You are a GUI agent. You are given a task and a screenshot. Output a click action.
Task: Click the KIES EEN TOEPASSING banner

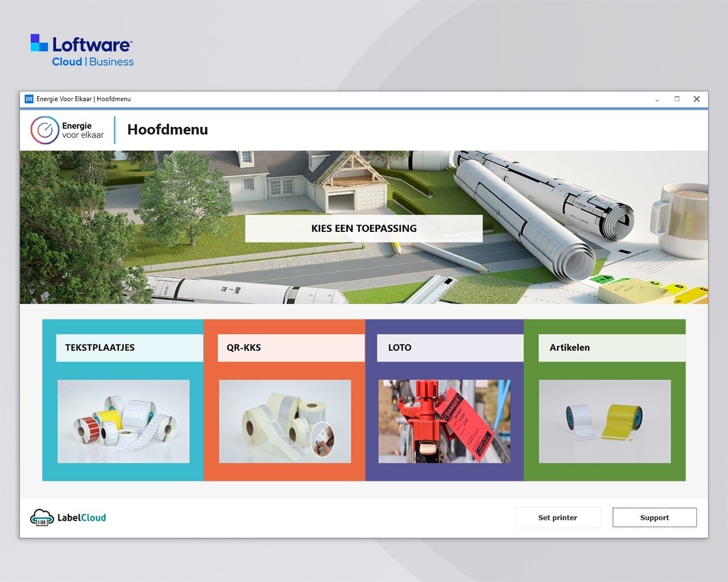click(x=364, y=228)
